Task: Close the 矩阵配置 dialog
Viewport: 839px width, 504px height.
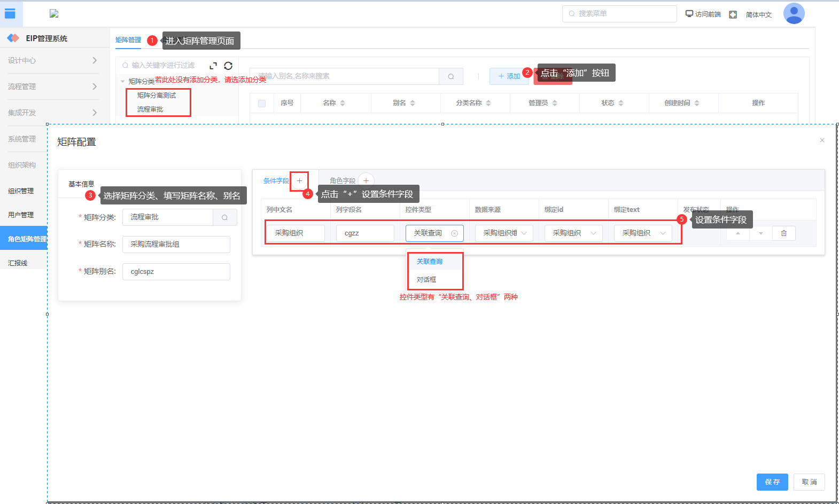Action: (x=822, y=140)
